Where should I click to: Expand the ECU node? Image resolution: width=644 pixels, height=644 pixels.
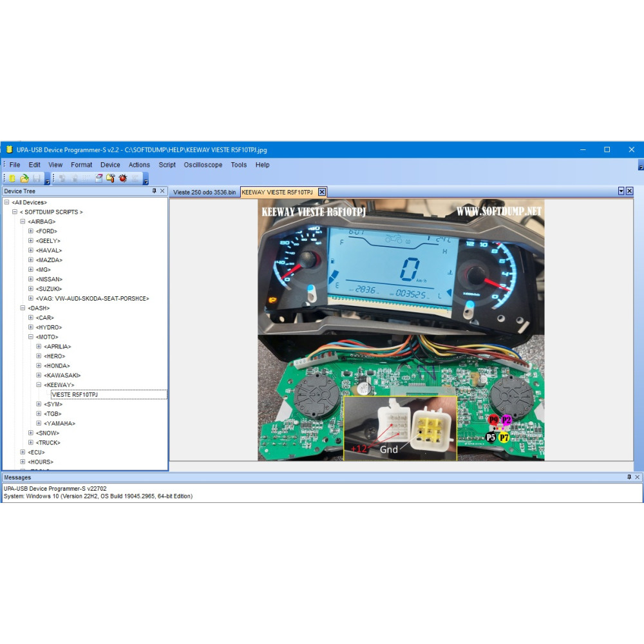[23, 452]
